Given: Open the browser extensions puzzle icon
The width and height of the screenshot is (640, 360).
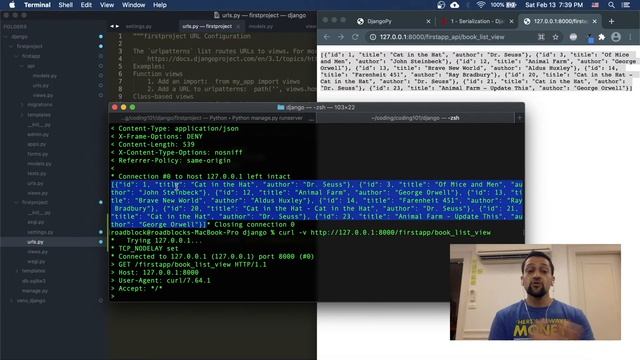Looking at the screenshot, I should click(x=602, y=37).
